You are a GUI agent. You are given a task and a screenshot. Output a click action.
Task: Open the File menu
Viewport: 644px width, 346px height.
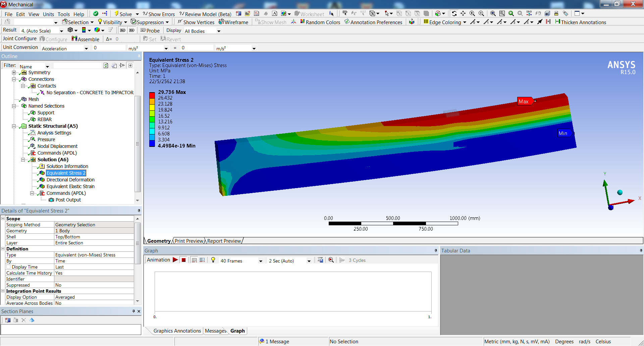click(x=8, y=14)
